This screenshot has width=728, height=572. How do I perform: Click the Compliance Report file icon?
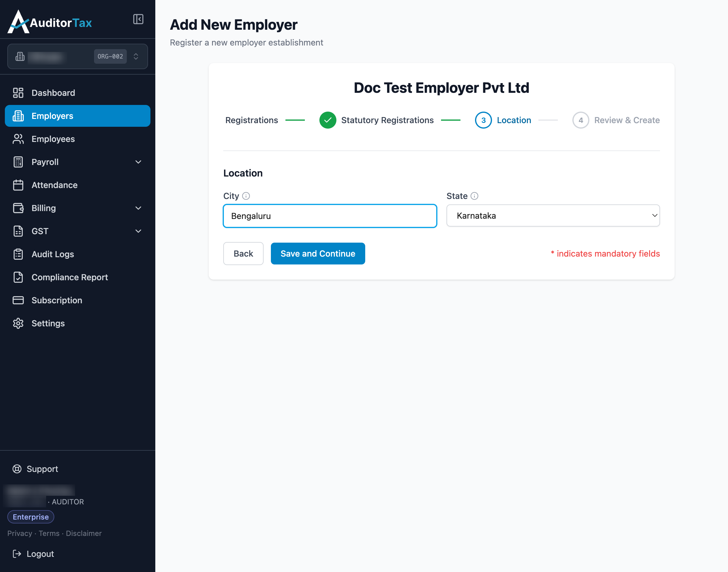point(18,277)
